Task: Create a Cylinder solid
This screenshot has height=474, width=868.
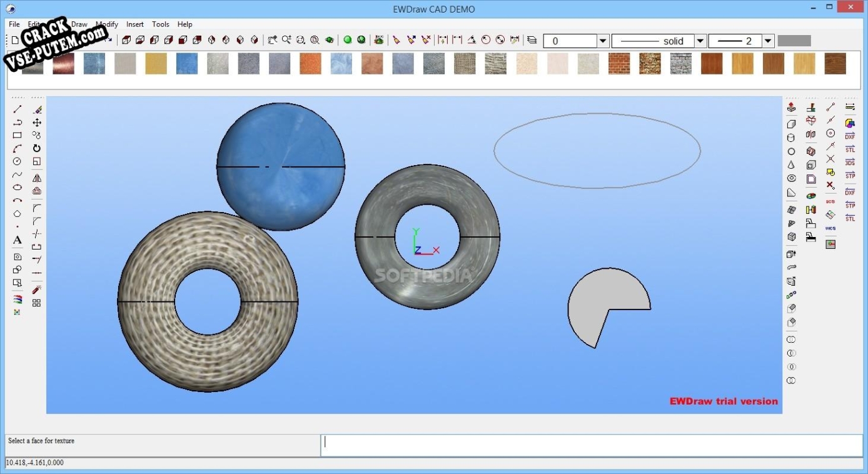Action: pyautogui.click(x=791, y=138)
